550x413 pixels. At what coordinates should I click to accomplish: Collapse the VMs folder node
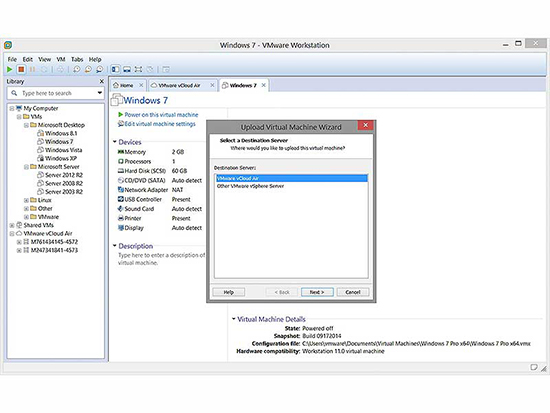click(19, 117)
